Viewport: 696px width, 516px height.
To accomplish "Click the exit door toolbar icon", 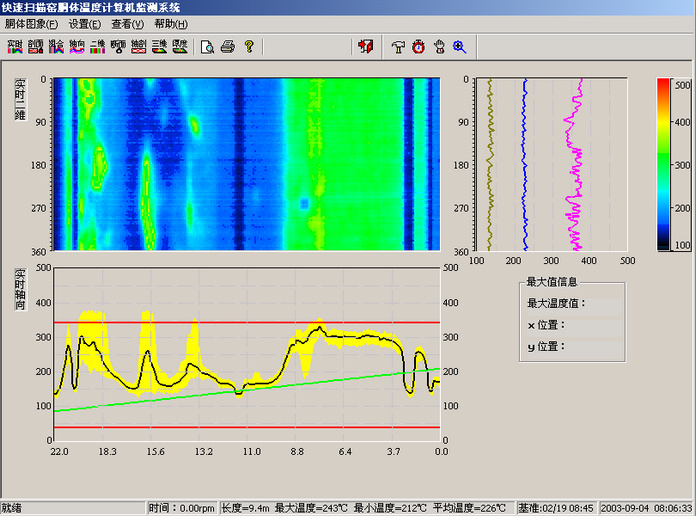I will (x=365, y=46).
